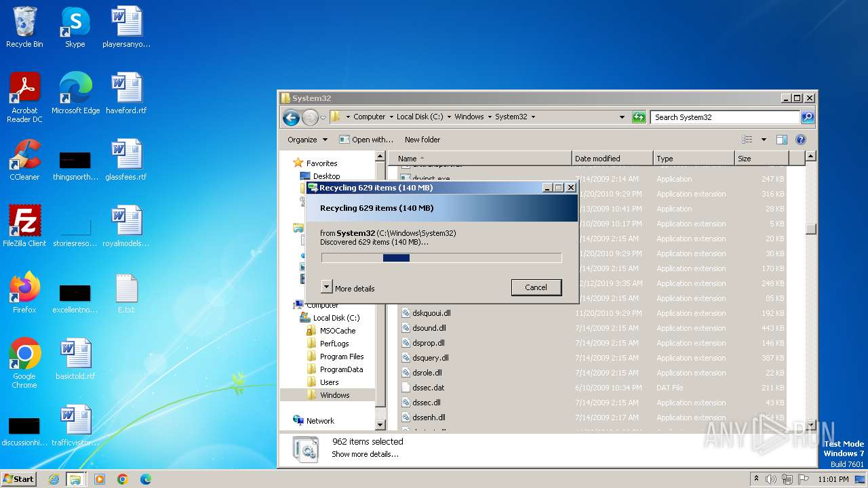
Task: Open the Organize menu
Action: point(307,140)
